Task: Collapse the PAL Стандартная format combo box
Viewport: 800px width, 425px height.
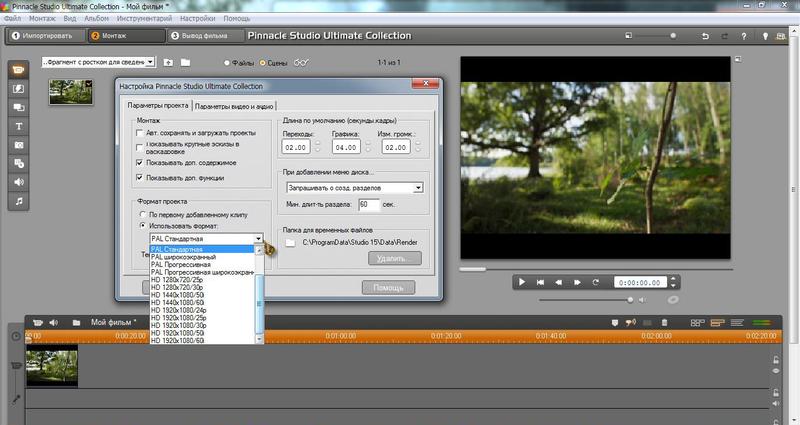Action: [258, 238]
